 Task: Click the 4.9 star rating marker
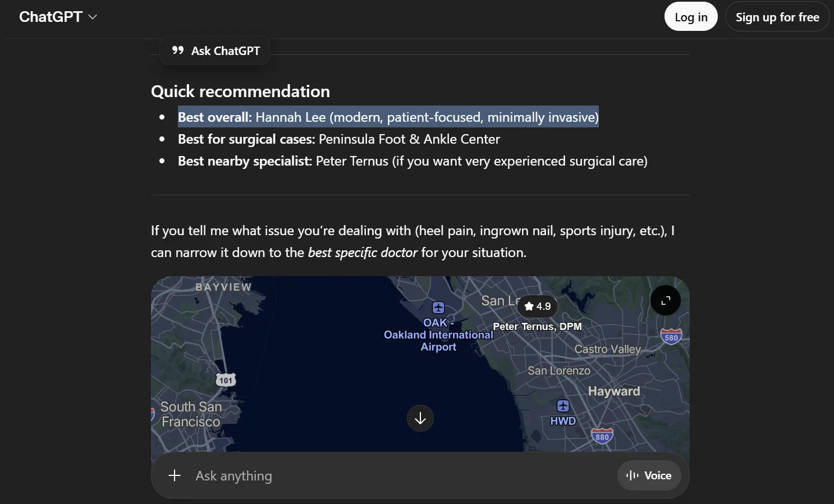537,306
